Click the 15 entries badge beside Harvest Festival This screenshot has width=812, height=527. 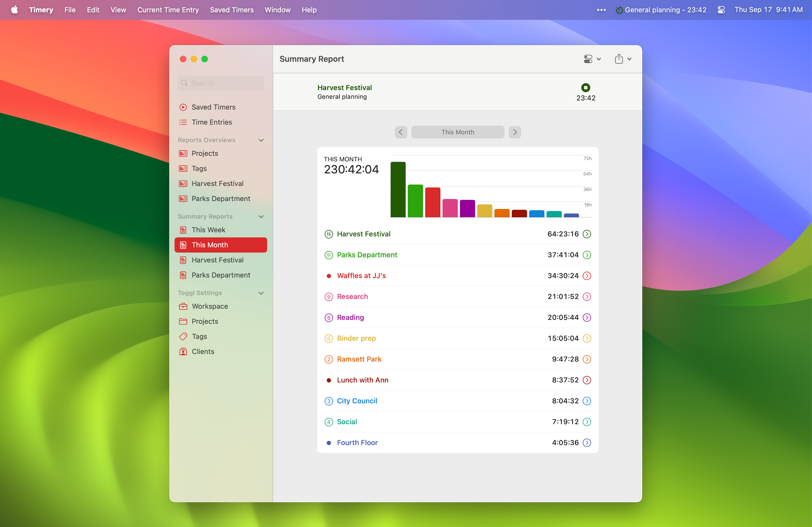(329, 234)
